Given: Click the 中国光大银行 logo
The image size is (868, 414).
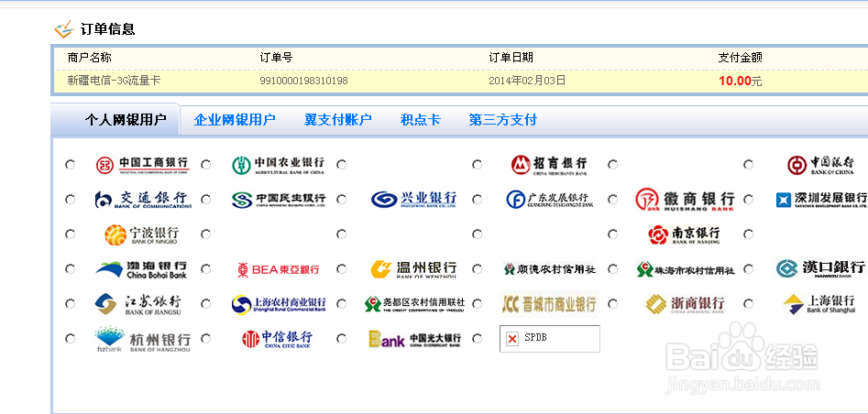Looking at the screenshot, I should 414,339.
